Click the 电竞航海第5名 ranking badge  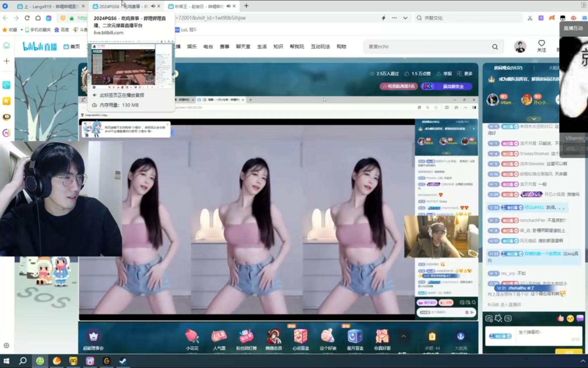tap(398, 86)
